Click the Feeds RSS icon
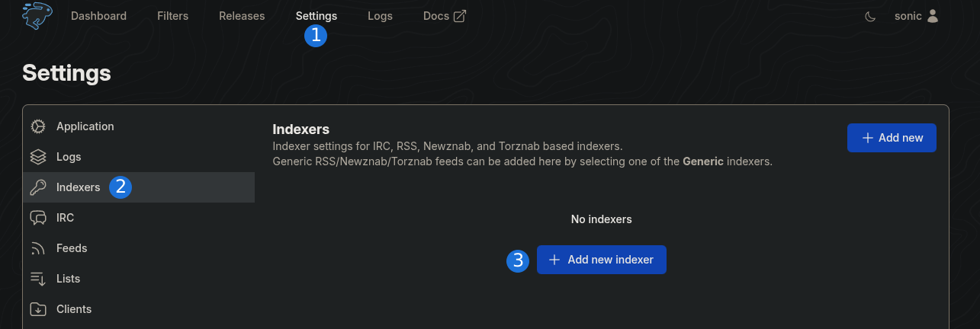This screenshot has width=980, height=329. click(x=38, y=248)
